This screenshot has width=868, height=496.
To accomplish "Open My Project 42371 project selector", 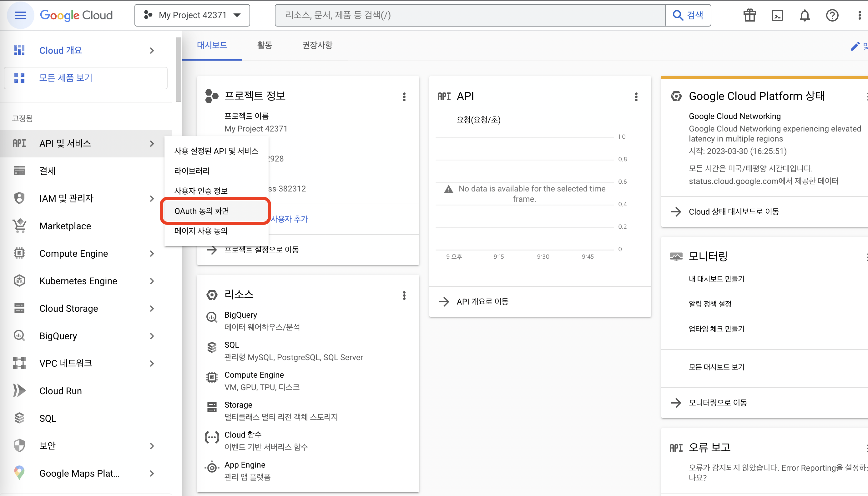I will [192, 15].
